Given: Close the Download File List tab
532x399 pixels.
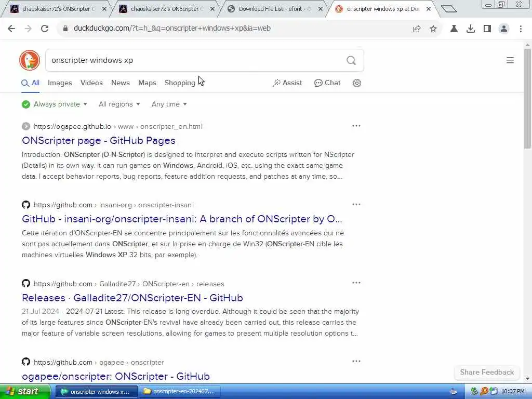Looking at the screenshot, I should tap(320, 9).
